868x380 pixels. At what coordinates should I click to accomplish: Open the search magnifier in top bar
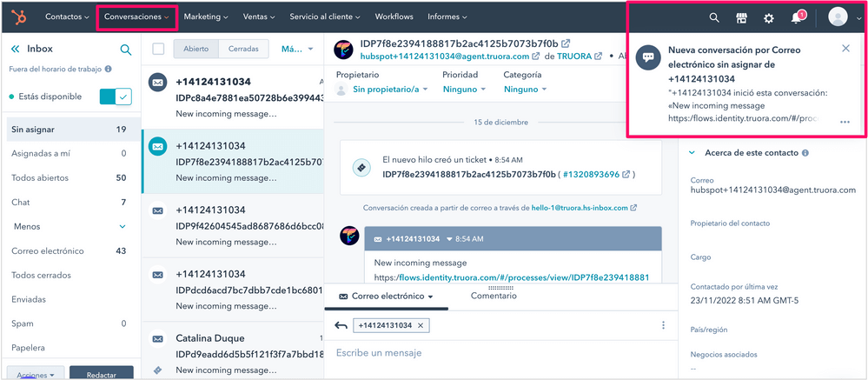click(x=714, y=17)
